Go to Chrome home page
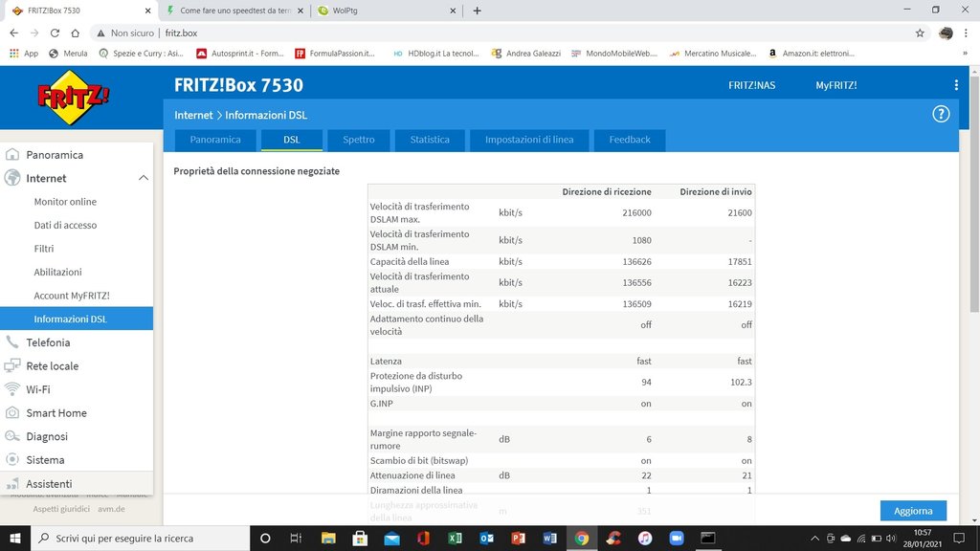Viewport: 980px width, 551px height. (75, 33)
